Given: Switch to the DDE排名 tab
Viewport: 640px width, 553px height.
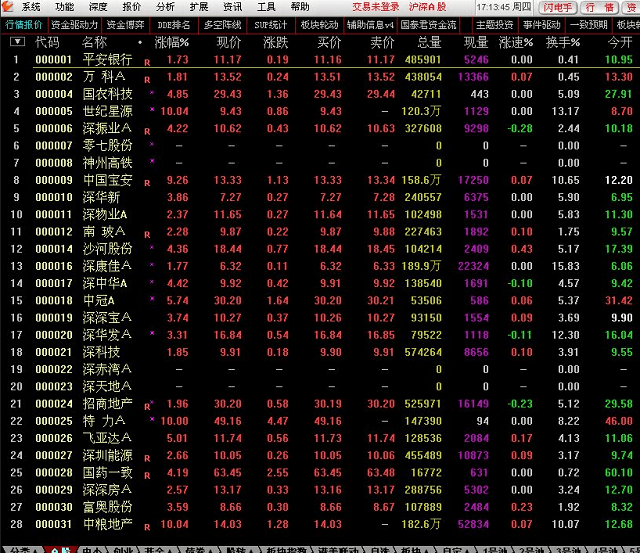Looking at the screenshot, I should click(174, 24).
